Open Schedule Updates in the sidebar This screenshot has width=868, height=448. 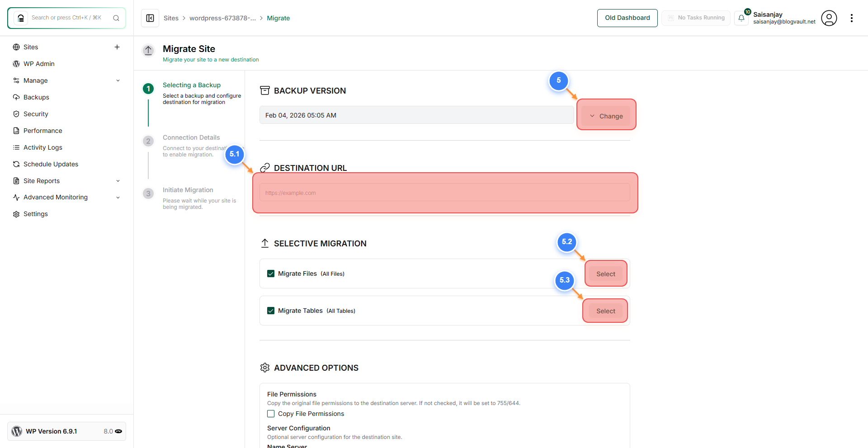pos(51,164)
